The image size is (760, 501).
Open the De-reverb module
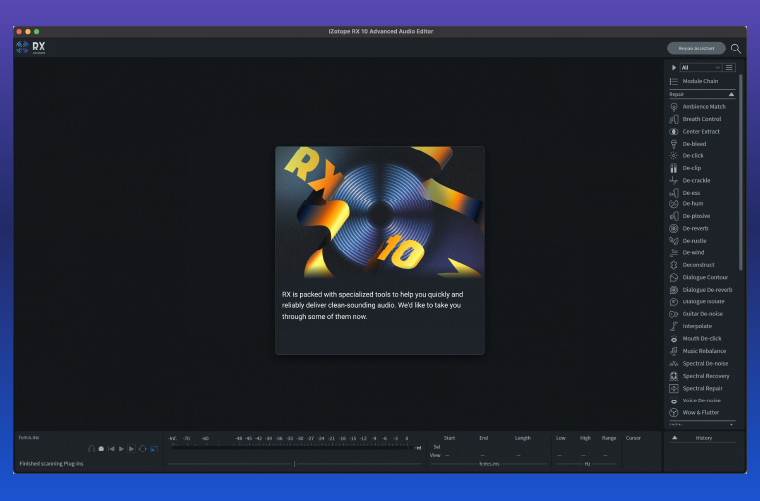(689, 228)
